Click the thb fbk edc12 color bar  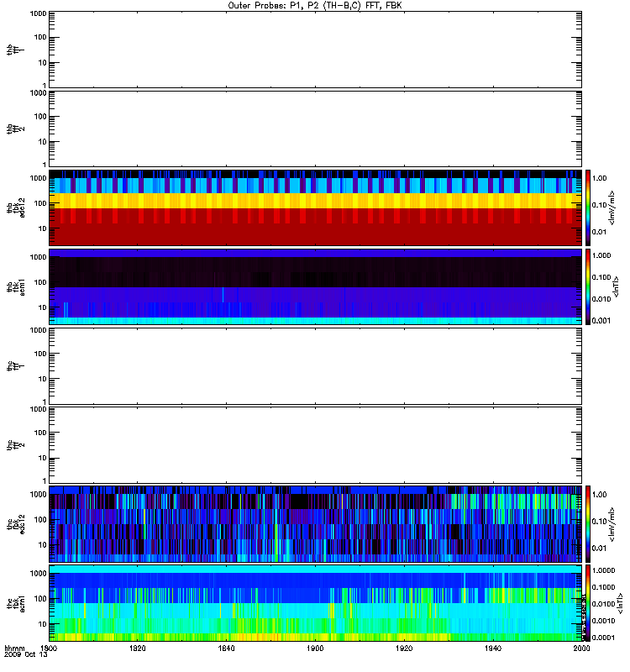click(588, 207)
